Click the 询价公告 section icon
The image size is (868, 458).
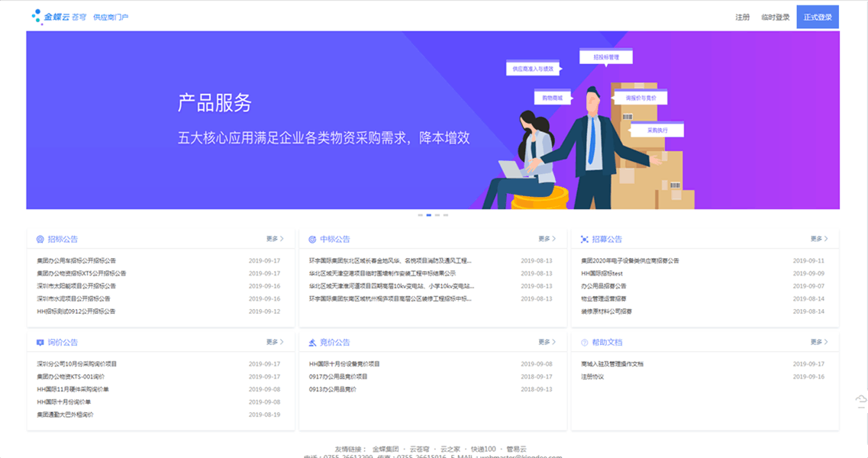pos(40,343)
